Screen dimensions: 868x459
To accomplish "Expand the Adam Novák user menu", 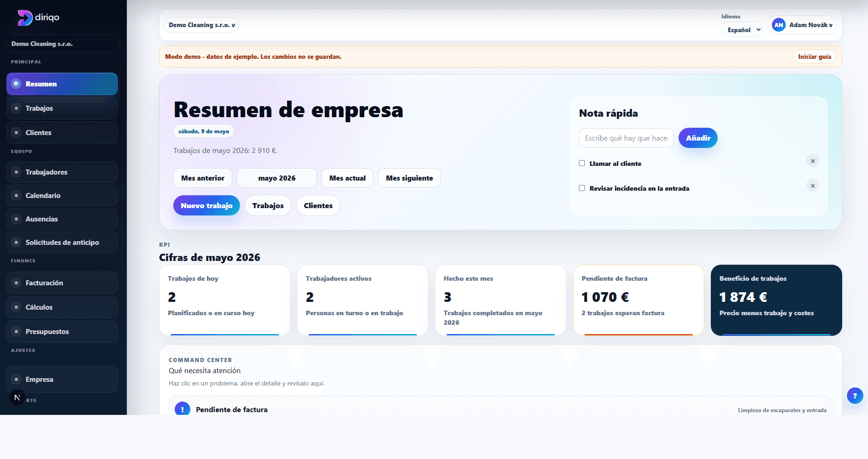I will click(802, 25).
